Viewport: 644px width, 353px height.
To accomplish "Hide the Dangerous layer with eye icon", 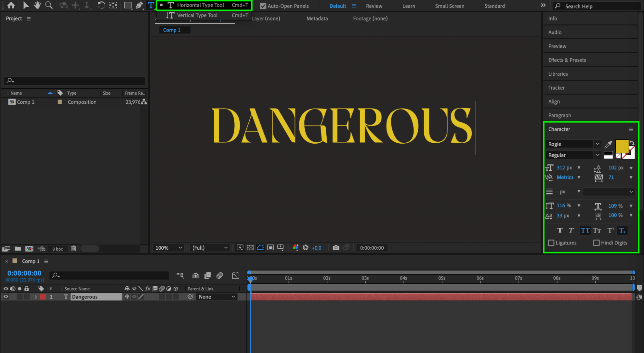I will click(x=6, y=297).
